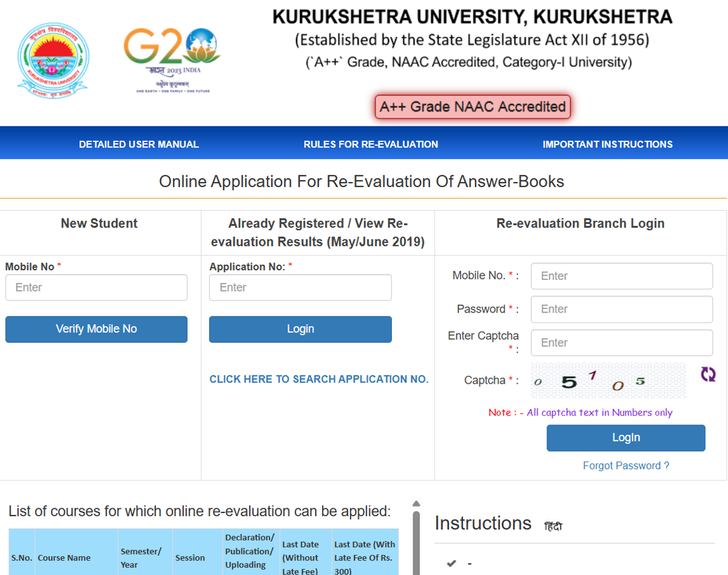This screenshot has height=575, width=728.
Task: Click Already Registered / View Re-evaluation Results heading
Action: click(318, 233)
